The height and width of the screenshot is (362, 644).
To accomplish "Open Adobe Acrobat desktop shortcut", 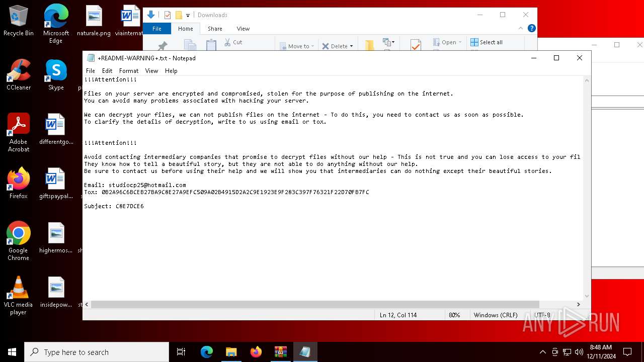I will point(19,133).
